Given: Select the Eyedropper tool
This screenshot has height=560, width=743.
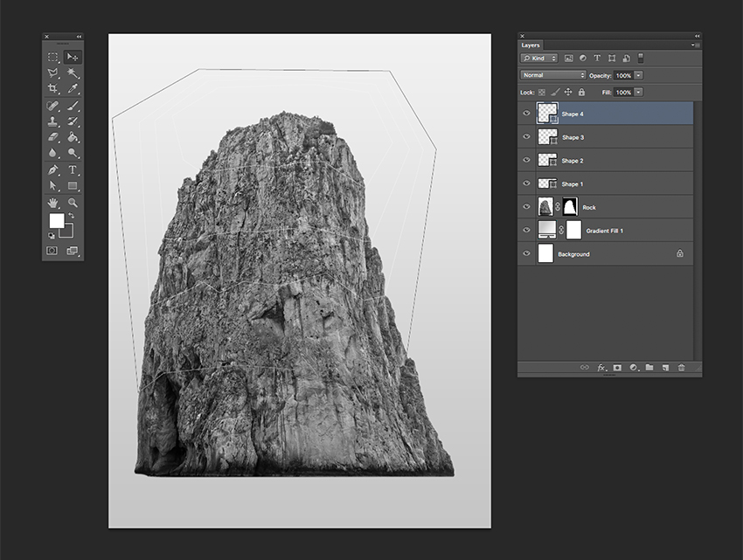Looking at the screenshot, I should pyautogui.click(x=73, y=88).
